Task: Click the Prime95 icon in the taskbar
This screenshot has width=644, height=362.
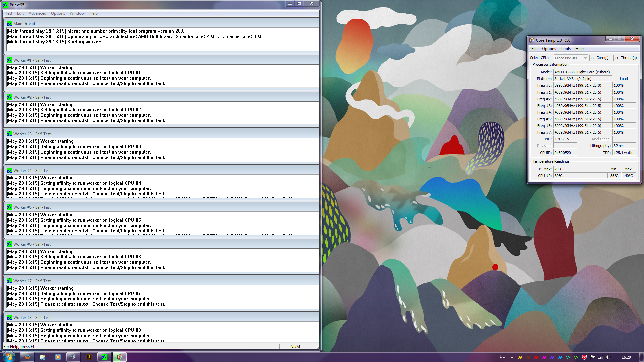Action: point(104,357)
